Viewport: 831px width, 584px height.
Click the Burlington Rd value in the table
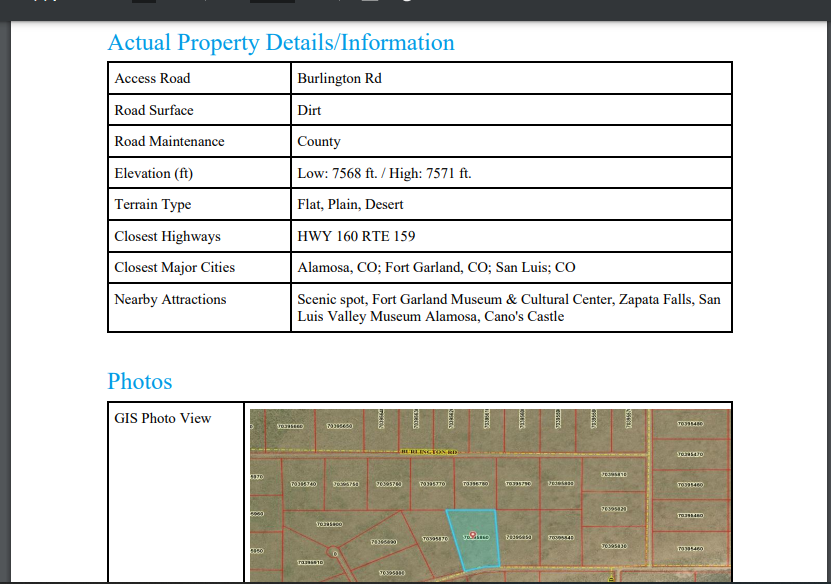339,79
